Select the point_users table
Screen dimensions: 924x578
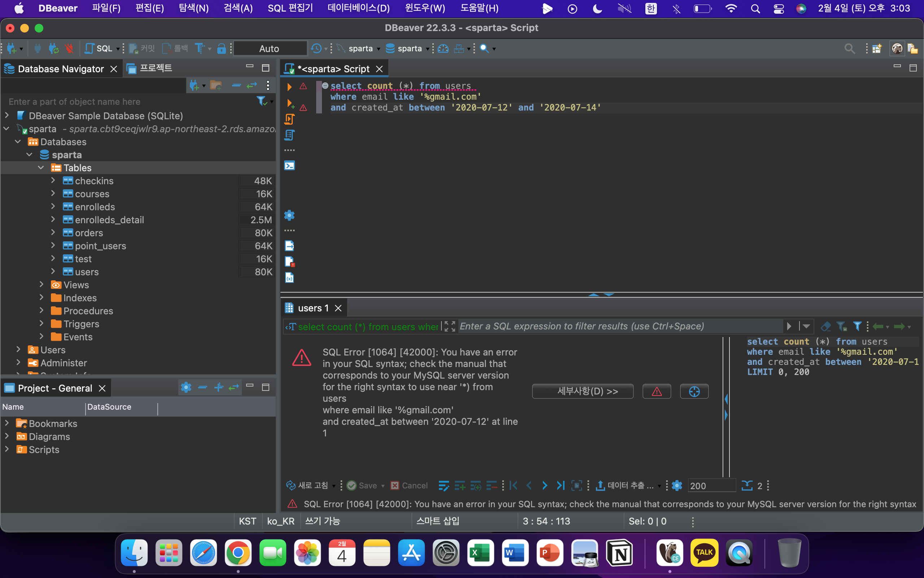point(100,246)
